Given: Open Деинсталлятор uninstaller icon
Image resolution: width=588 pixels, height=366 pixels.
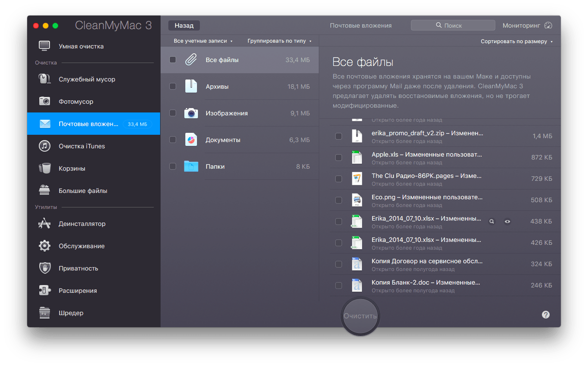Looking at the screenshot, I should click(45, 223).
